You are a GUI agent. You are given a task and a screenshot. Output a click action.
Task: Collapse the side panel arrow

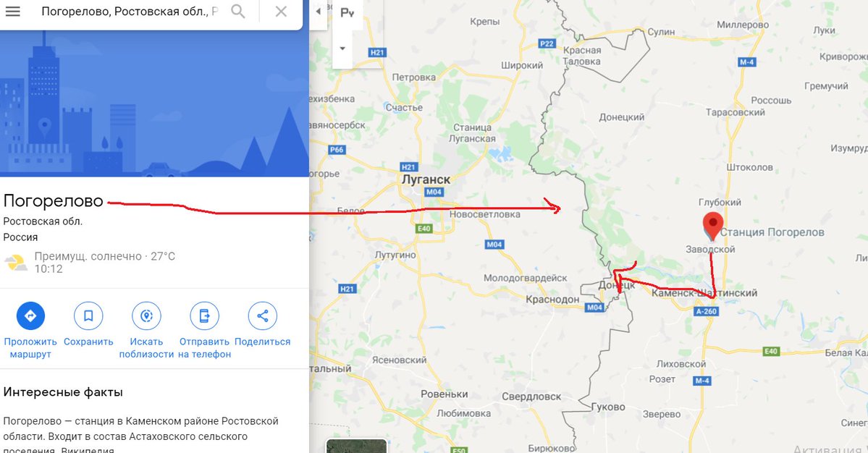point(319,11)
